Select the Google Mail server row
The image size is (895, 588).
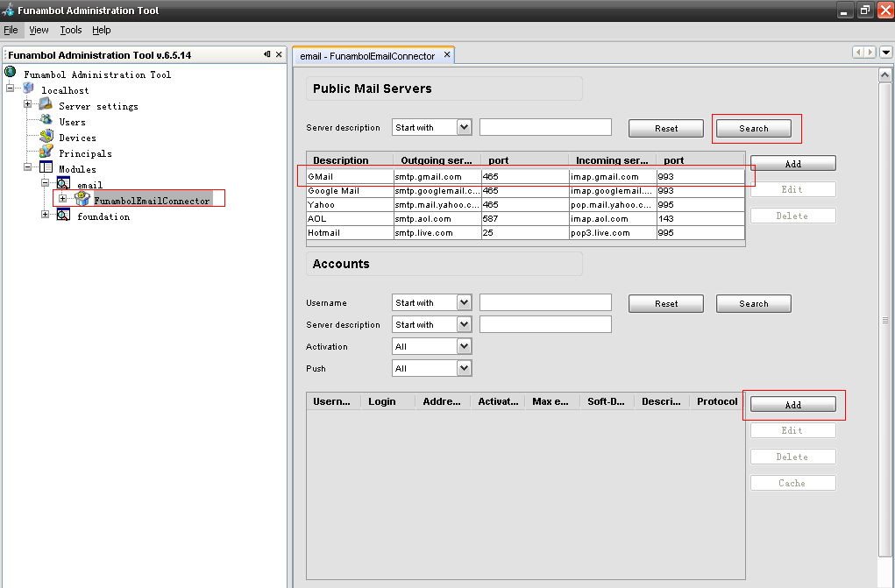526,191
